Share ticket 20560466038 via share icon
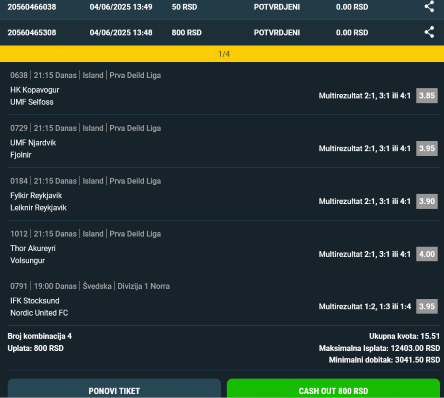 (x=429, y=6)
